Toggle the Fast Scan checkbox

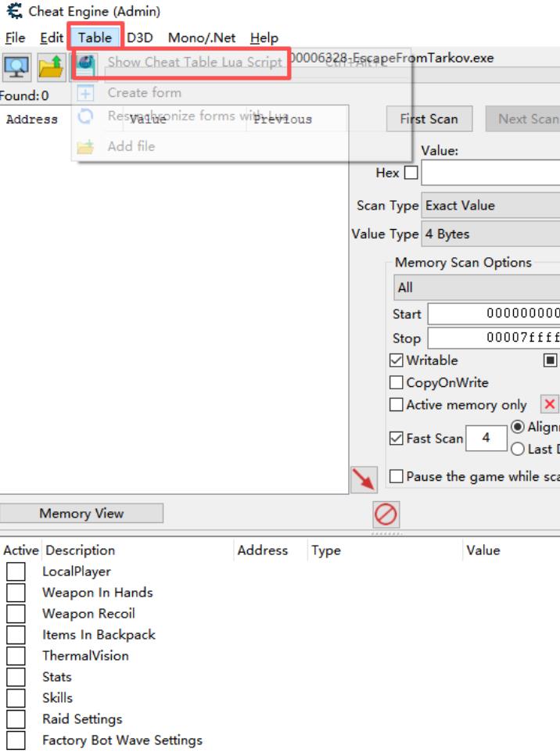click(397, 439)
